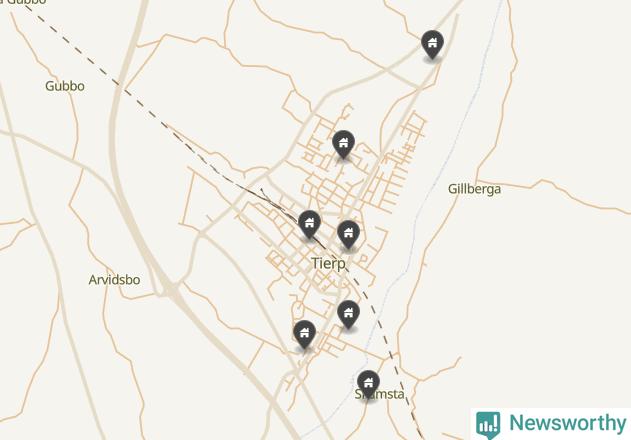Screen dimensions: 631x440
Task: Click the Gubbo place label
Action: [x=65, y=86]
